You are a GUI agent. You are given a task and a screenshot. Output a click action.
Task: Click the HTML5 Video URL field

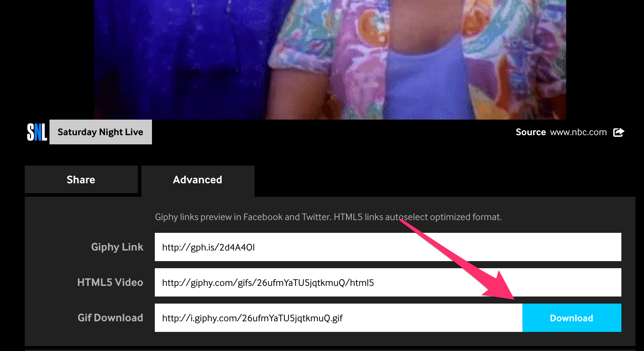pos(388,282)
